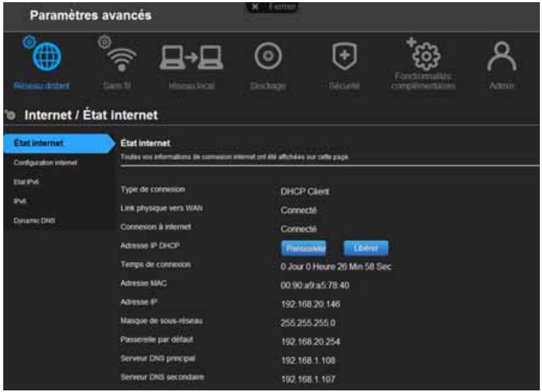Open the Sécurité shield icon
The width and height of the screenshot is (542, 392).
pos(344,57)
